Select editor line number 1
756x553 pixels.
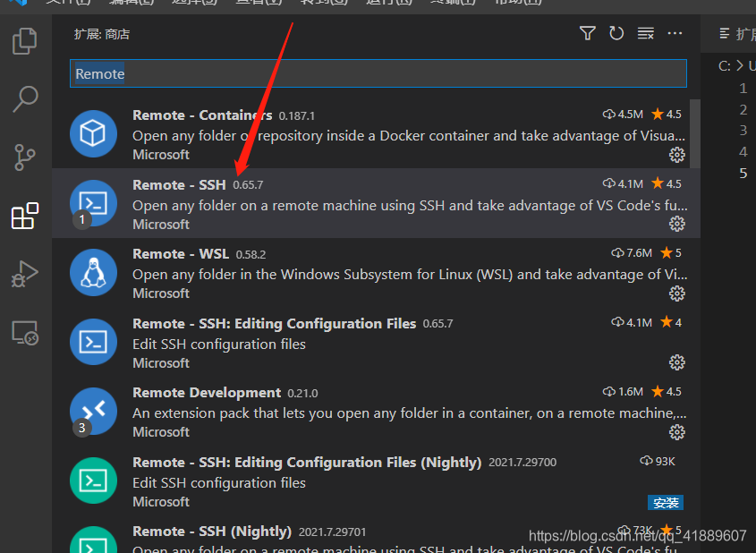pos(743,89)
